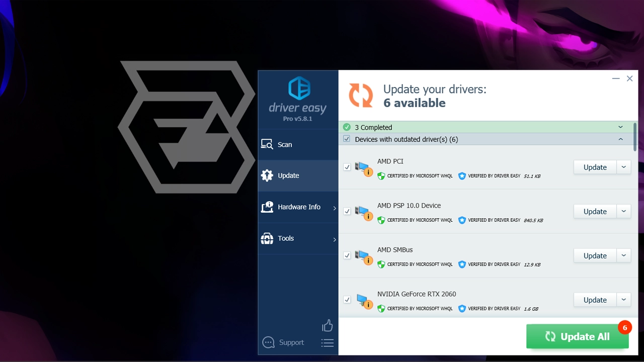
Task: Update the NVIDIA GeForce RTX 2060 driver
Action: pos(595,300)
